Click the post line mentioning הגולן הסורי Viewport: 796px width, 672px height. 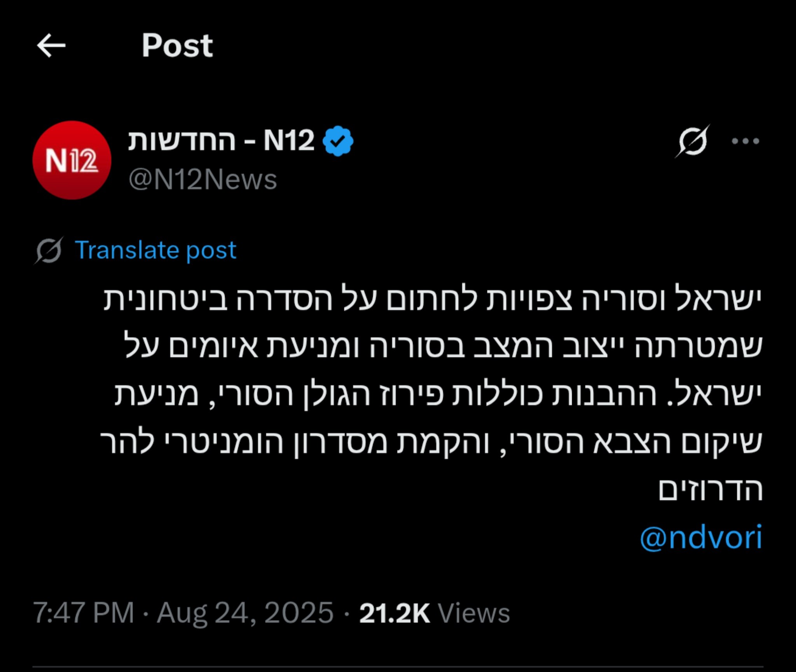point(437,395)
